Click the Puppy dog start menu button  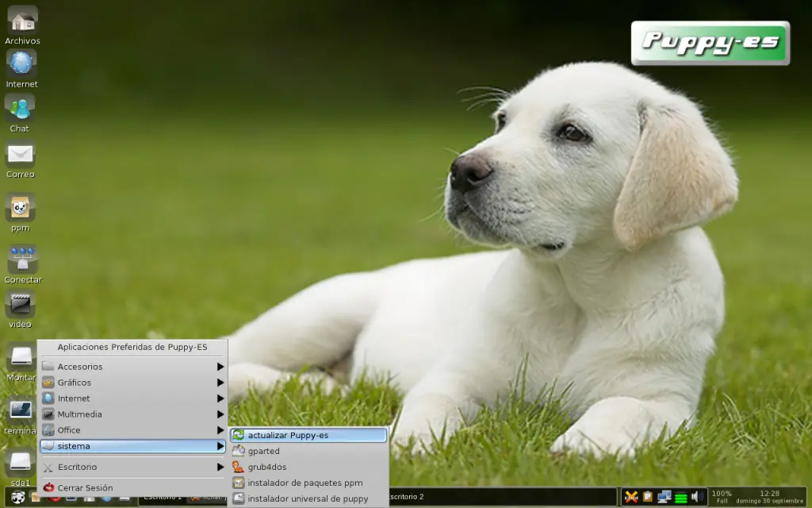coord(18,498)
